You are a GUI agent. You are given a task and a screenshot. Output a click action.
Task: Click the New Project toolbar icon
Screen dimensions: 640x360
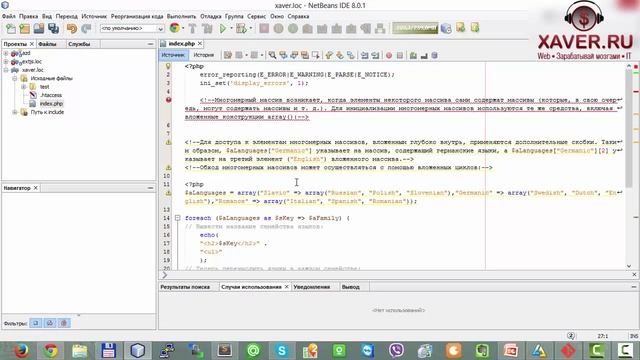click(x=24, y=29)
